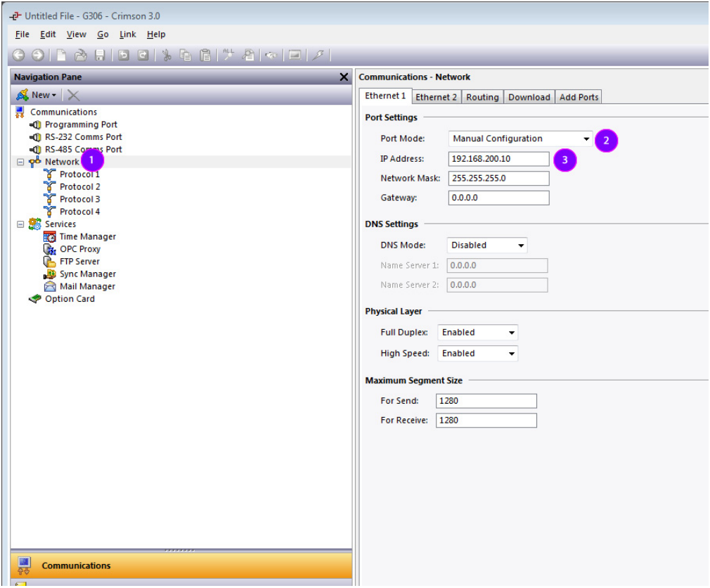This screenshot has width=710, height=588.
Task: Open the View menu
Action: (x=76, y=34)
